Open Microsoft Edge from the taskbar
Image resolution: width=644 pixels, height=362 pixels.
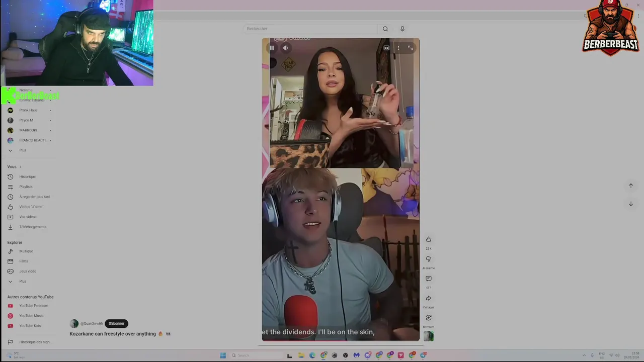tap(312, 355)
